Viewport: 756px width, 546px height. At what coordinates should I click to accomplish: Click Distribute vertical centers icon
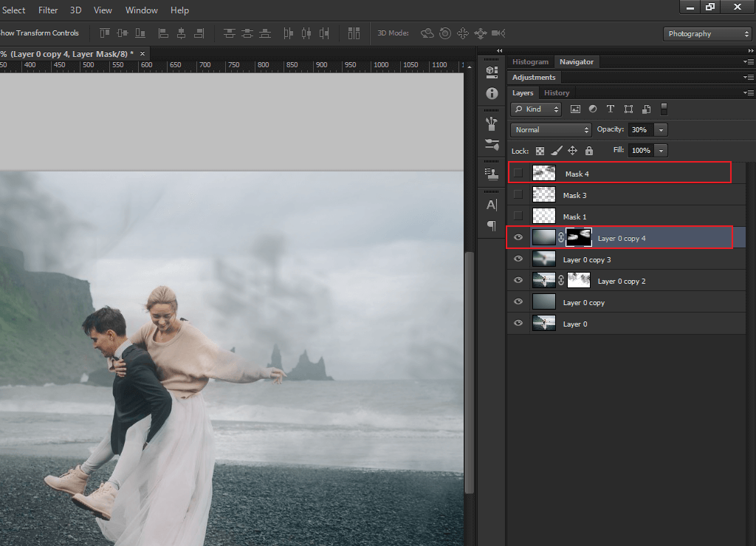point(247,33)
